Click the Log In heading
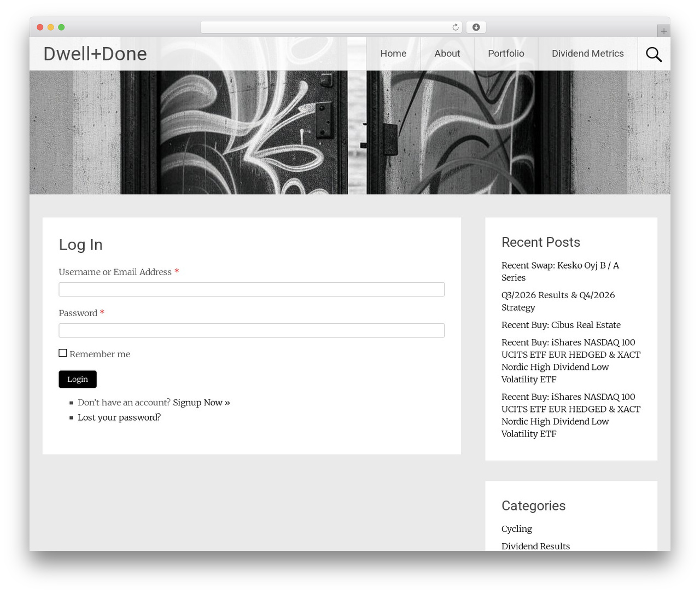This screenshot has width=700, height=593. pyautogui.click(x=81, y=245)
